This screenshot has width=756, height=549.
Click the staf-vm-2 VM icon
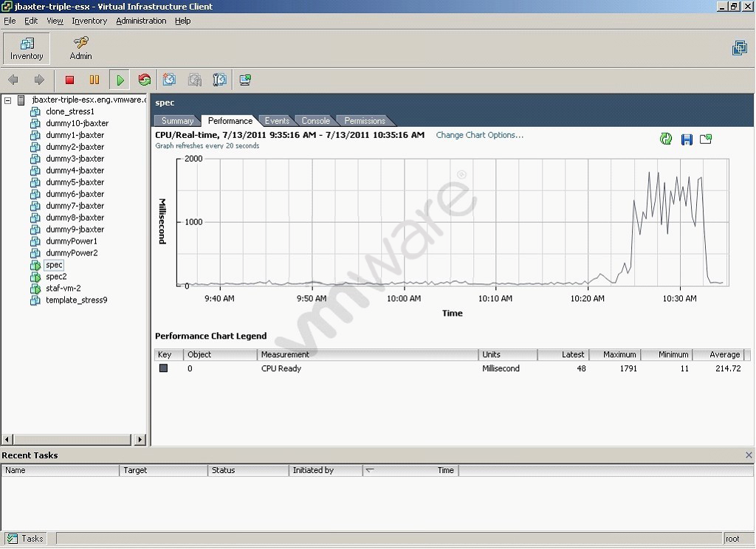[x=35, y=289]
